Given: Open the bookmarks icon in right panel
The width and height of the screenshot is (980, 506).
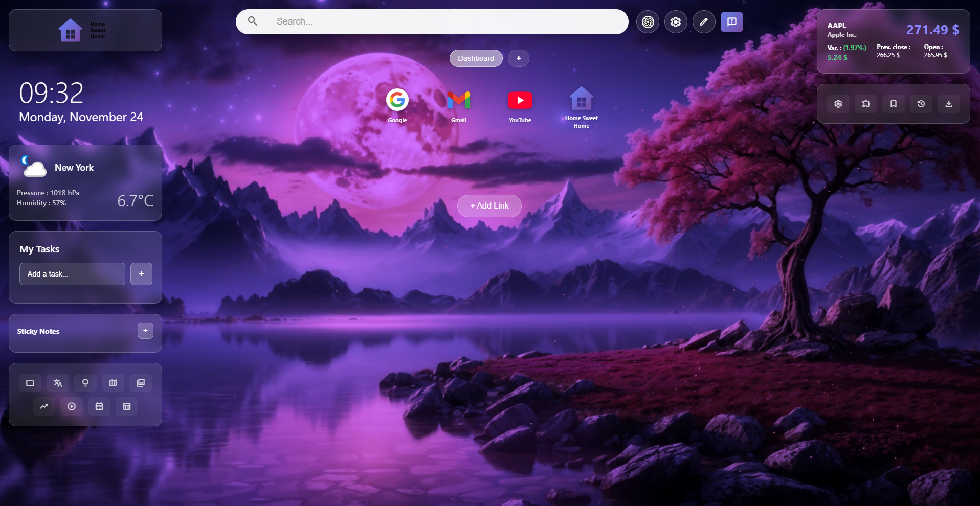Looking at the screenshot, I should 894,104.
